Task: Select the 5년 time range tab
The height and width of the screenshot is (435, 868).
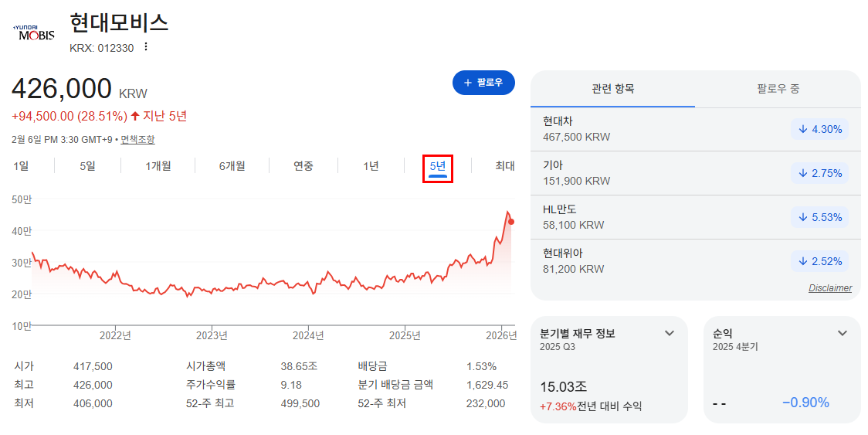Action: (437, 168)
